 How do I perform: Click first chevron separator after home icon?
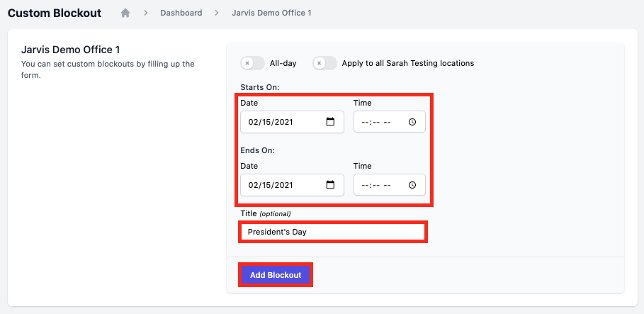point(145,13)
